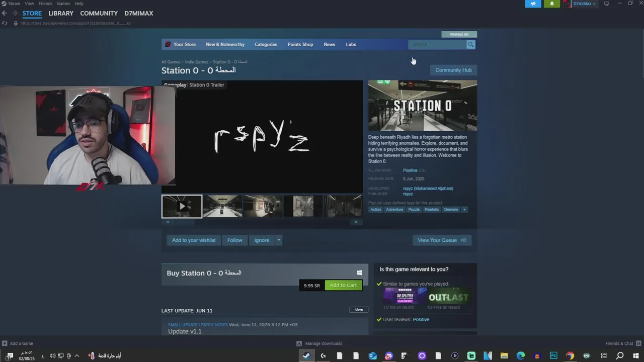The image size is (644, 362).
Task: Click the Ignore button
Action: [262, 240]
